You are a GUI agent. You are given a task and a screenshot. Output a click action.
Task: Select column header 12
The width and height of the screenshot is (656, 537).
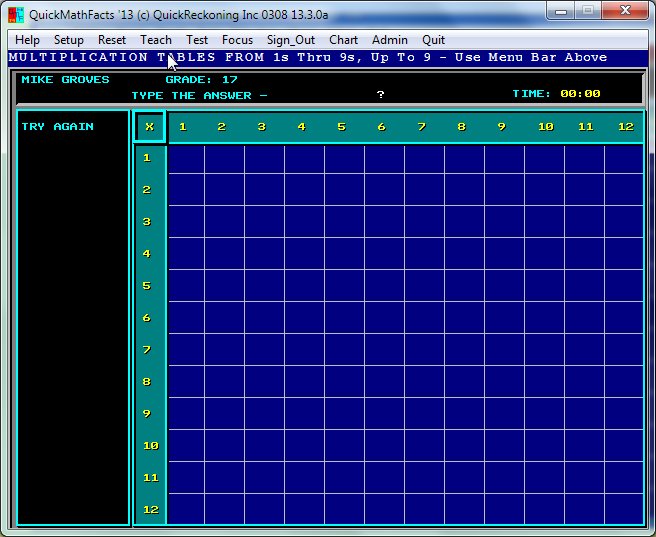(x=626, y=127)
